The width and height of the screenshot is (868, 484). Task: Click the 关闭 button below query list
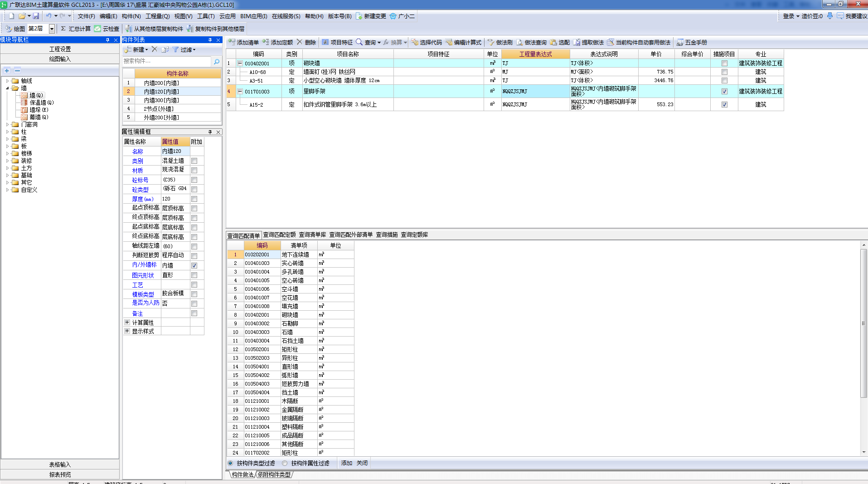pyautogui.click(x=362, y=463)
